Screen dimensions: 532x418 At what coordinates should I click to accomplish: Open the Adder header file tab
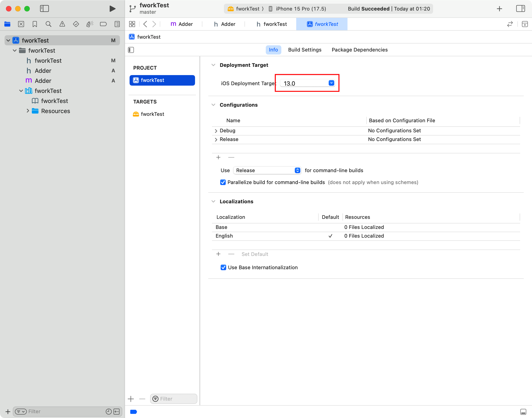[224, 24]
